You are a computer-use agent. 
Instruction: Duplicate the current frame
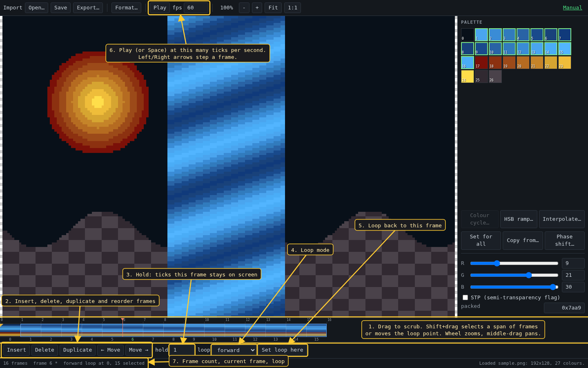[78, 350]
